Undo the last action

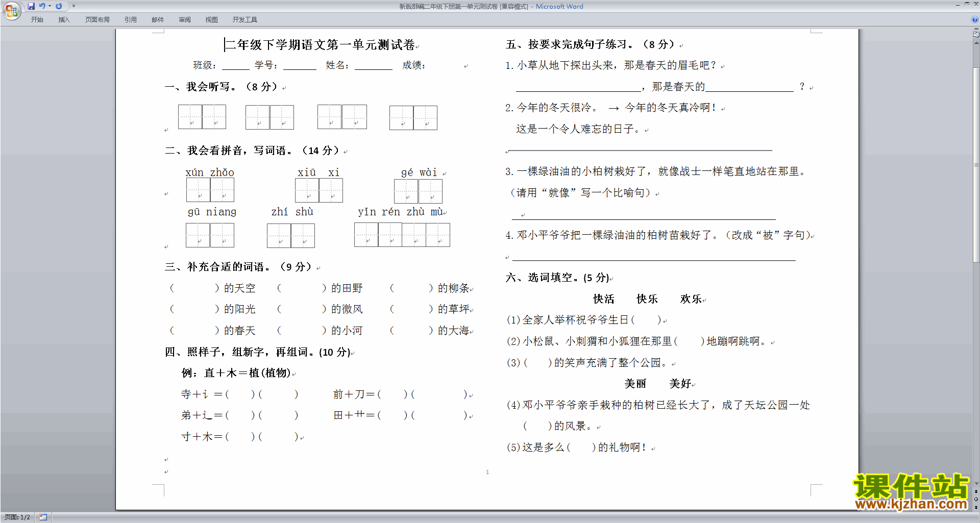coord(42,6)
